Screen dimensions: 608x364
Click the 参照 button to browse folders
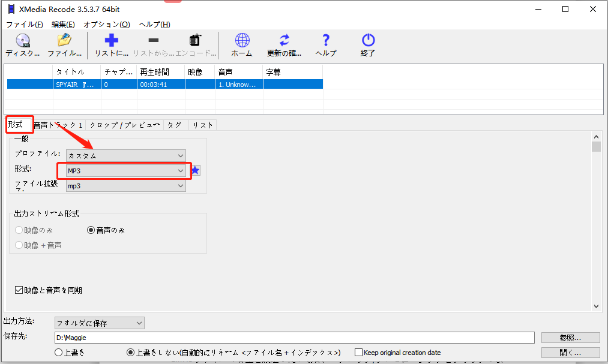point(569,337)
